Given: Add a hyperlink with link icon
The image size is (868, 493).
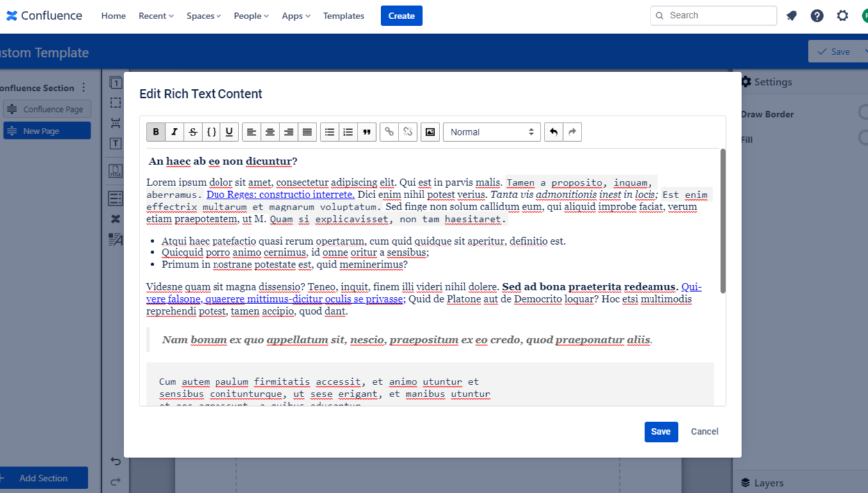Looking at the screenshot, I should tap(389, 132).
